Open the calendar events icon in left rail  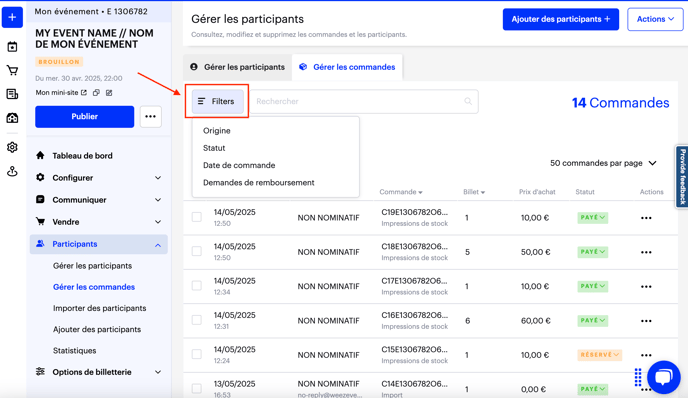click(12, 47)
